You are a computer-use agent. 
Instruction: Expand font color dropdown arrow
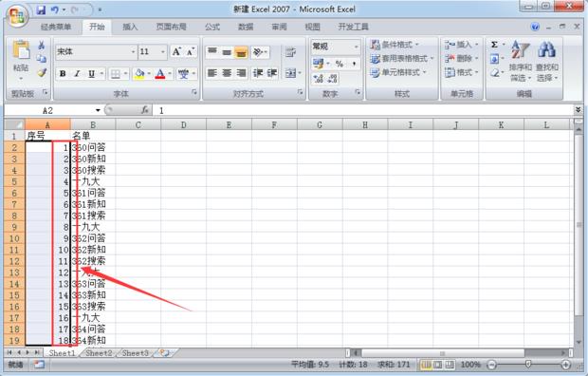click(170, 74)
